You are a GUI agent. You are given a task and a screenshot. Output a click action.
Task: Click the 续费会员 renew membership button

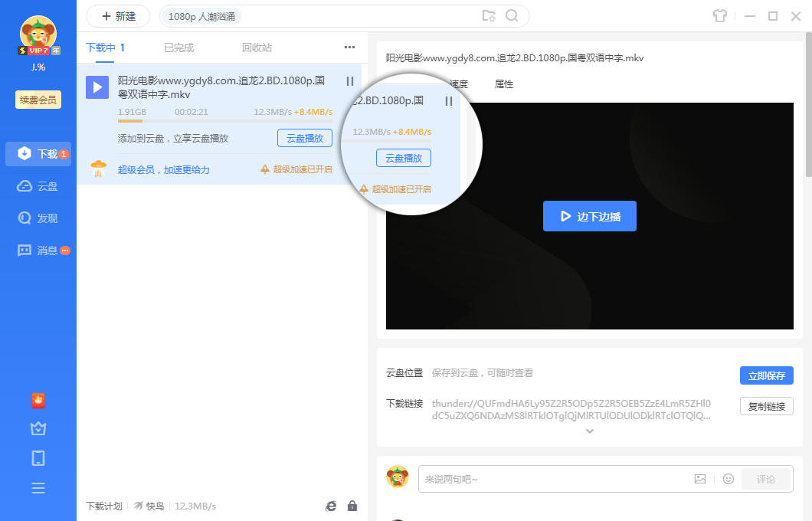click(x=38, y=100)
